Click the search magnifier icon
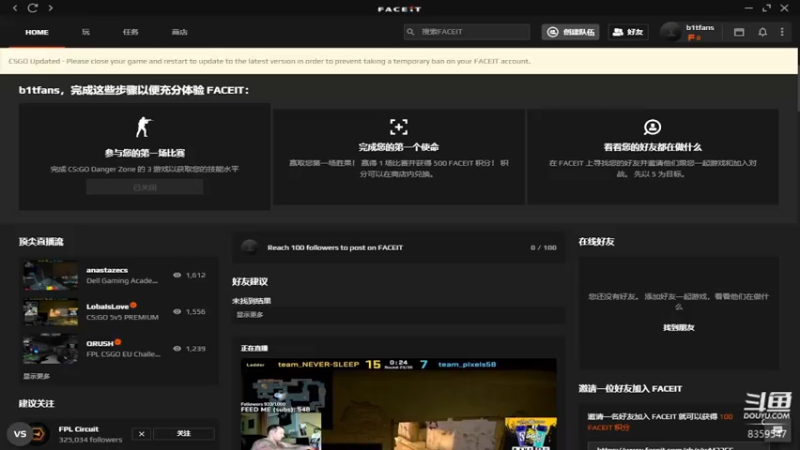Screen dimensions: 800x450 411,32
